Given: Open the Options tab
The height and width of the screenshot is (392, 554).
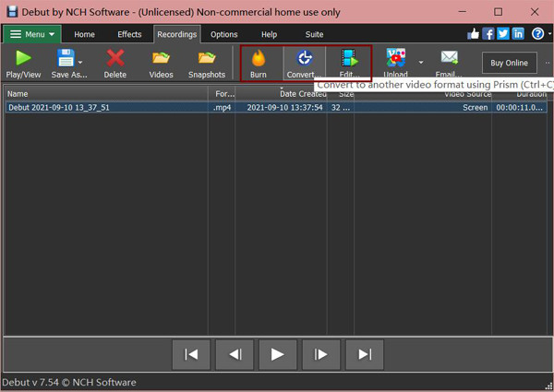Looking at the screenshot, I should pyautogui.click(x=224, y=34).
